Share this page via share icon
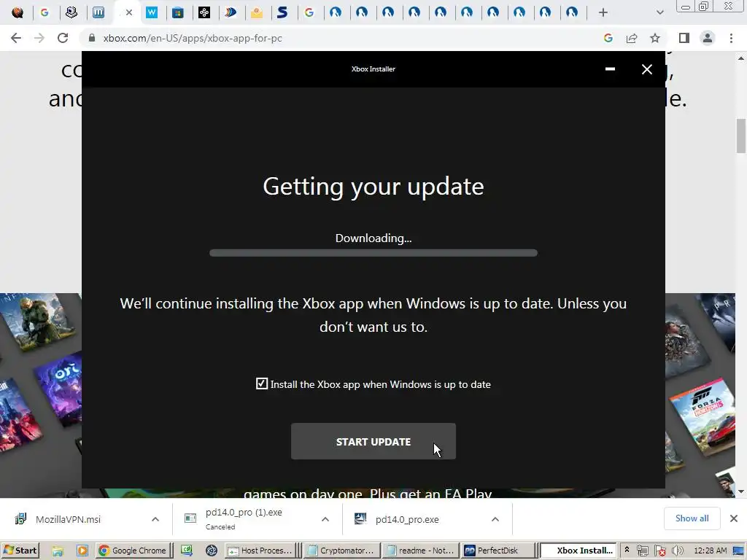The image size is (747, 560). pyautogui.click(x=632, y=38)
